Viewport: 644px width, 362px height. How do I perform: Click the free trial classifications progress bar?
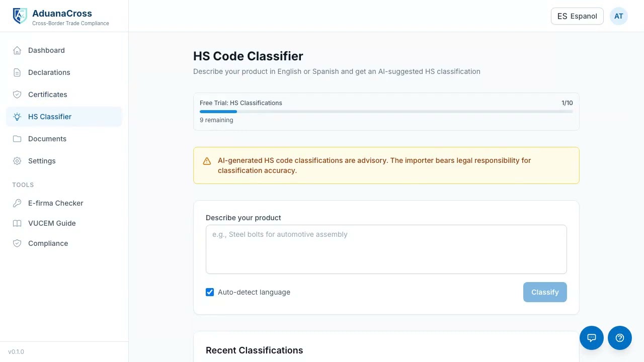386,112
